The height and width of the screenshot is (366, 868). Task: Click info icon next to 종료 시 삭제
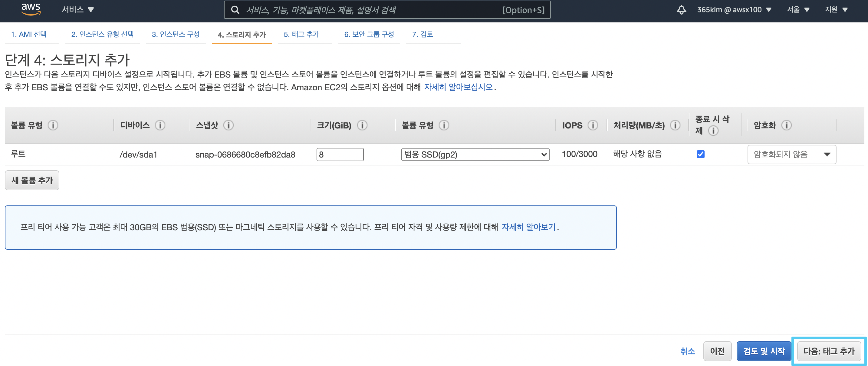tap(713, 131)
